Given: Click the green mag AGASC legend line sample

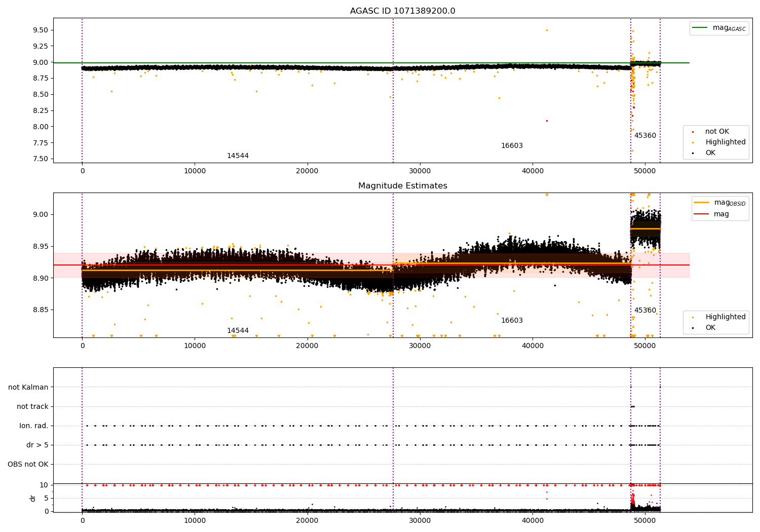Looking at the screenshot, I should (700, 28).
